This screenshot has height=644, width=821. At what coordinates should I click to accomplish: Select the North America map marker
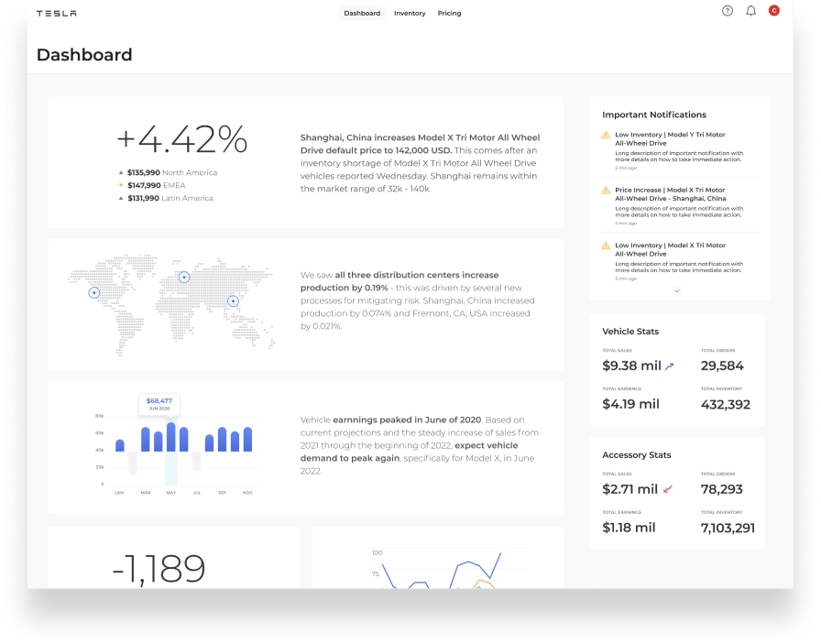click(93, 292)
